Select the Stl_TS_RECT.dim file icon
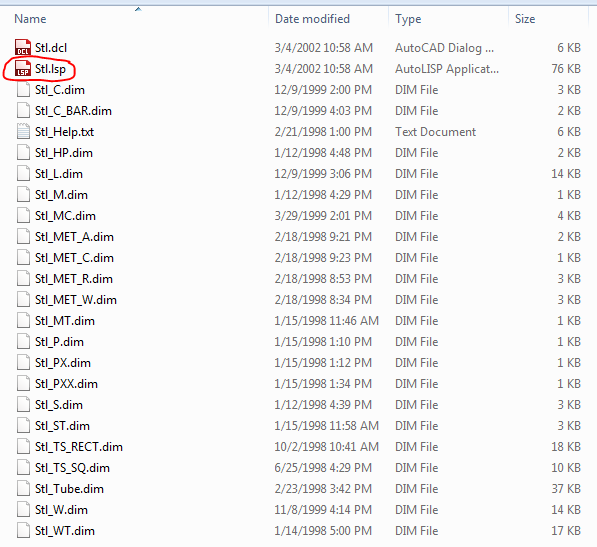Image resolution: width=597 pixels, height=547 pixels. pyautogui.click(x=23, y=447)
